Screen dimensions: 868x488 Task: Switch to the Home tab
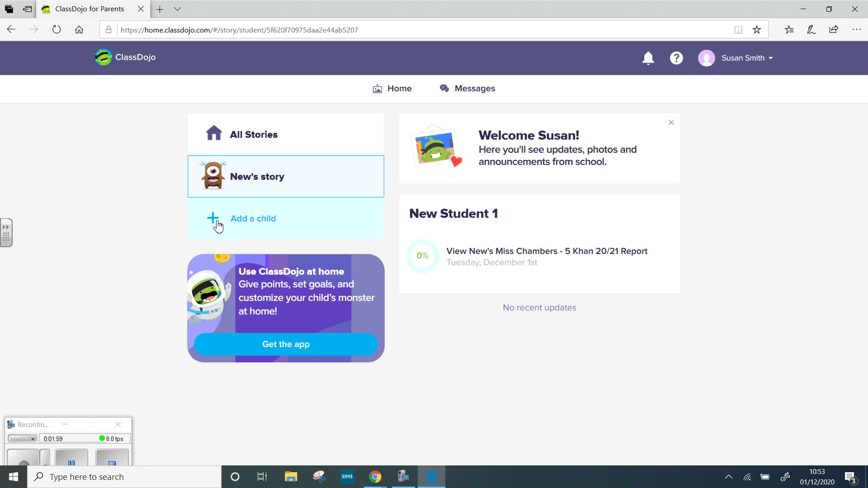[392, 89]
